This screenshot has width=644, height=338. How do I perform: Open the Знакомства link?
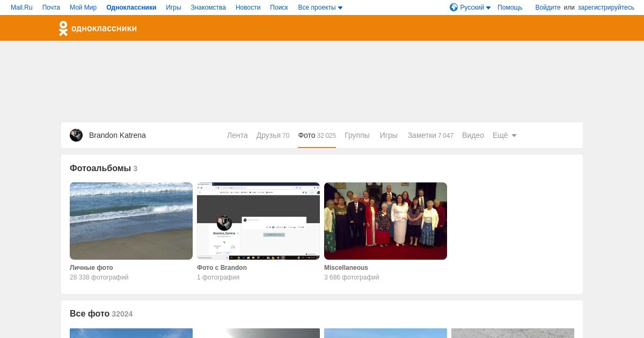[208, 8]
